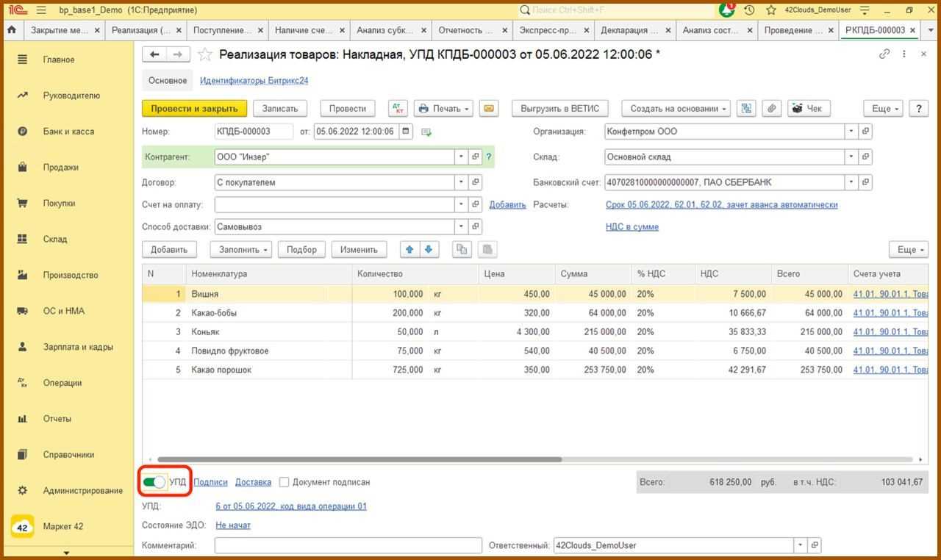This screenshot has width=941, height=560.
Task: Open the Печать dropdown menu
Action: [446, 108]
